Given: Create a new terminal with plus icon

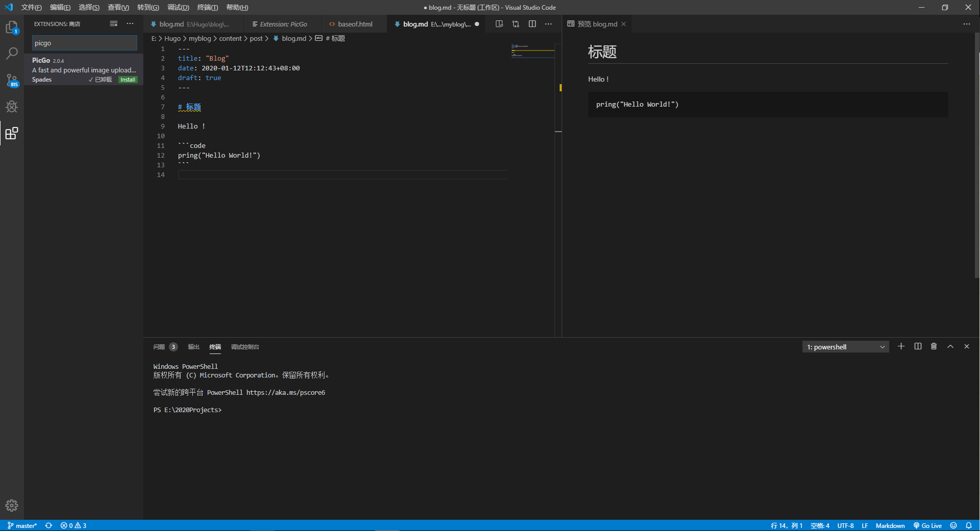Looking at the screenshot, I should click(901, 346).
